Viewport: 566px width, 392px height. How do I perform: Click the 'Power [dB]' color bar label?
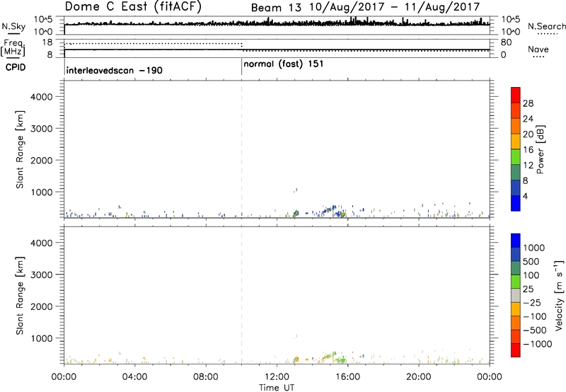coord(540,149)
